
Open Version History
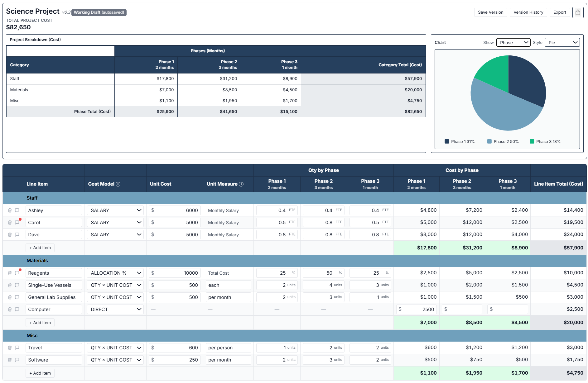tap(528, 12)
